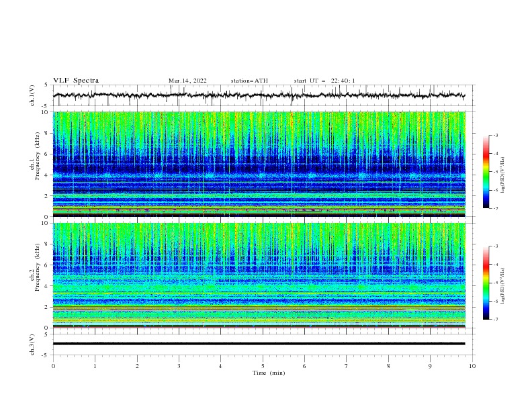532x411 pixels.
Task: Click the "VLF Spectra" title text
Action: [76, 81]
